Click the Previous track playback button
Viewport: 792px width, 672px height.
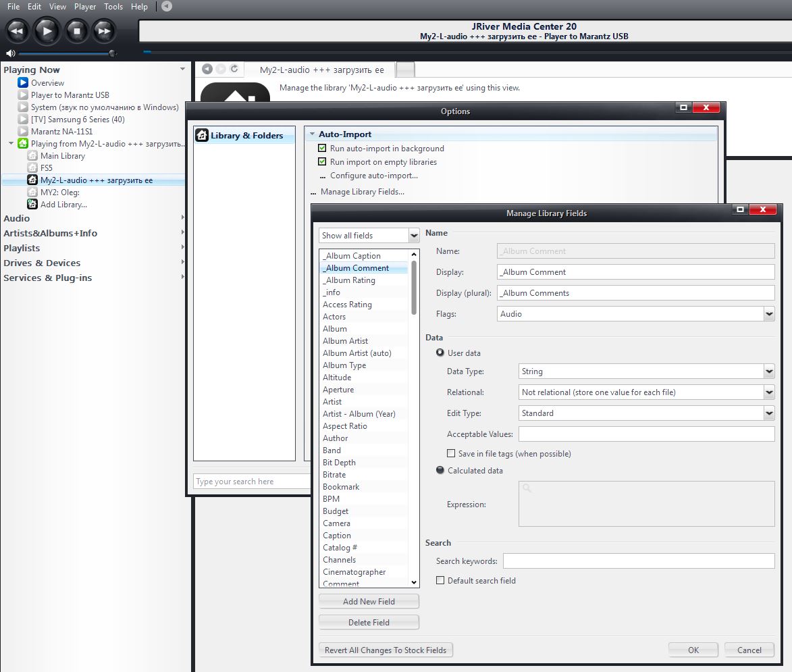18,31
